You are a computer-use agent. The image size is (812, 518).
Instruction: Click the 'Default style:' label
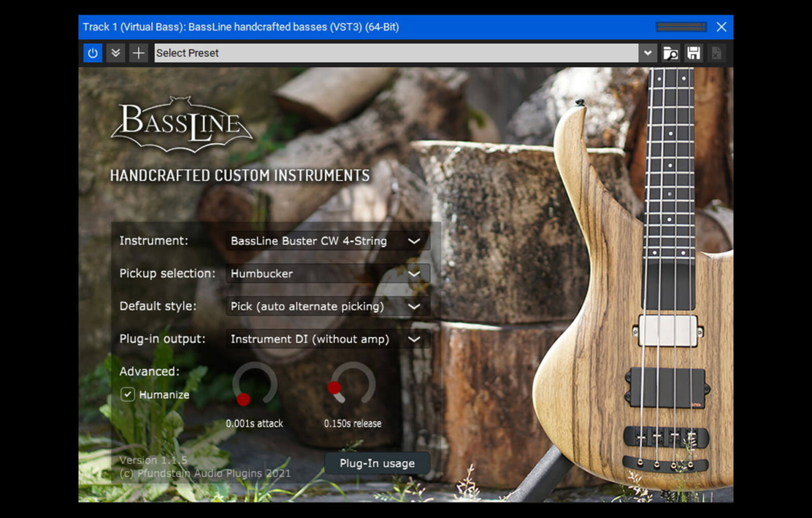click(x=158, y=306)
